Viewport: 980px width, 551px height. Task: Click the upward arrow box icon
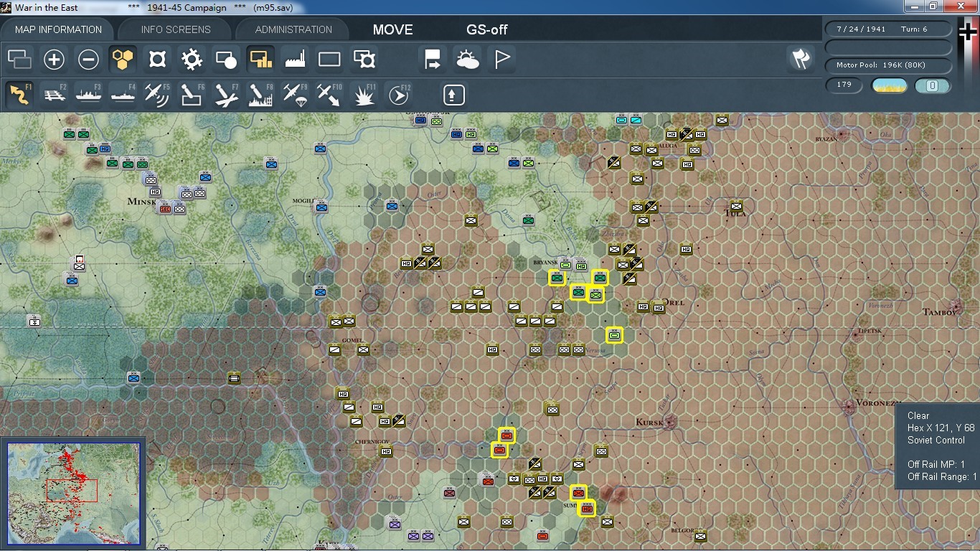point(454,95)
